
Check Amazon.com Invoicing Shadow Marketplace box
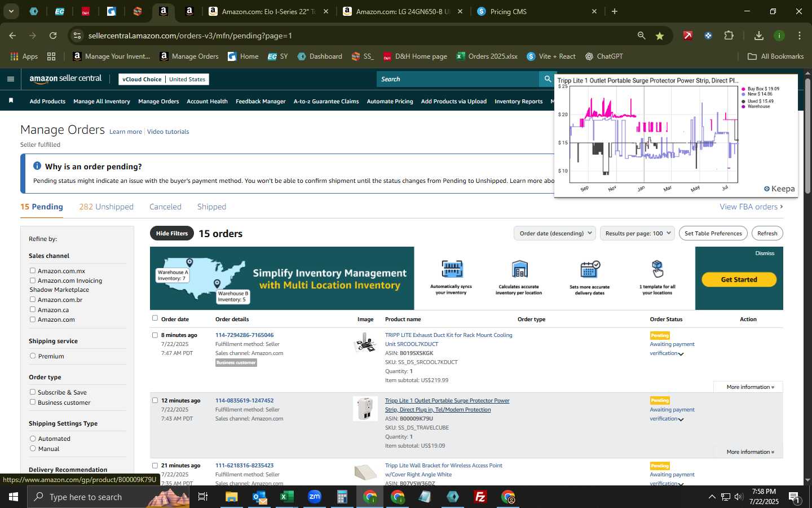click(x=33, y=281)
